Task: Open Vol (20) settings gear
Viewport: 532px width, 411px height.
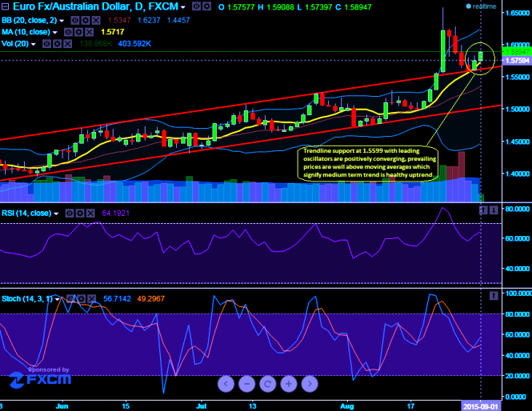Action: pyautogui.click(x=57, y=44)
